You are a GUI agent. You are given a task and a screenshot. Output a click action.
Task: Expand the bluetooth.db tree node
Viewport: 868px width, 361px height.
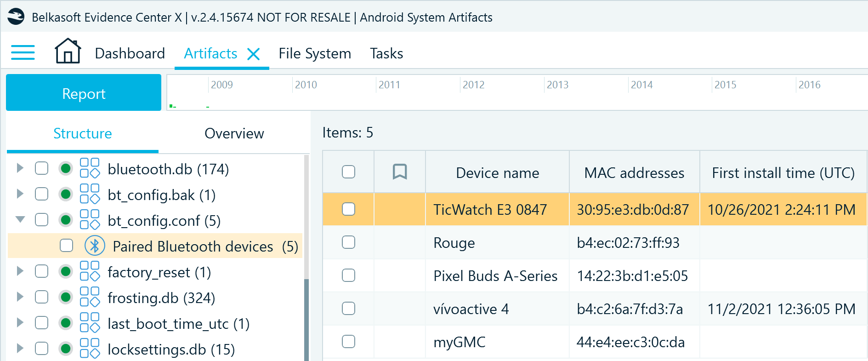point(20,168)
